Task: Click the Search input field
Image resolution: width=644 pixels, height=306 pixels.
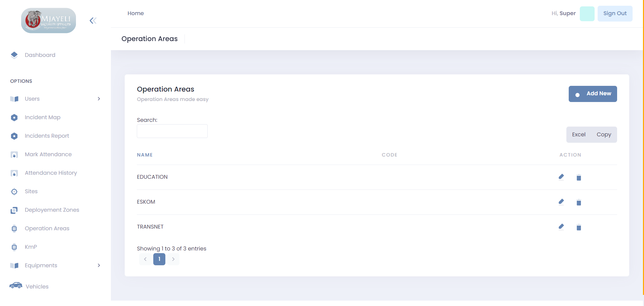Action: coord(172,131)
